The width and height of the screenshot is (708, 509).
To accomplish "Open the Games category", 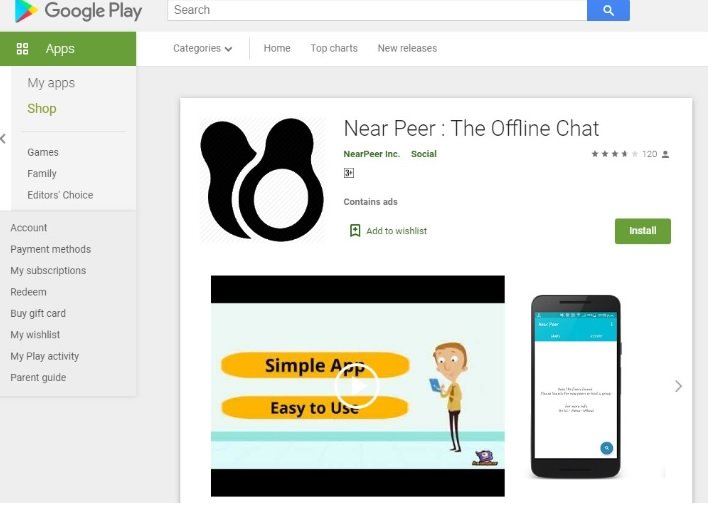I will coord(43,152).
